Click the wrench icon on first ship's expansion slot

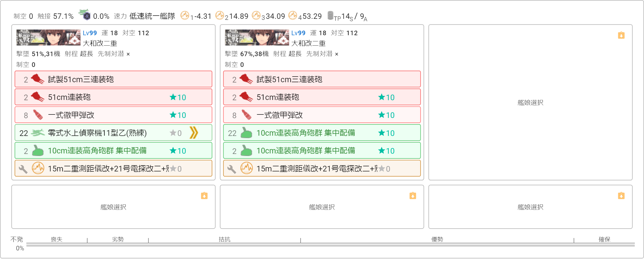pyautogui.click(x=23, y=169)
